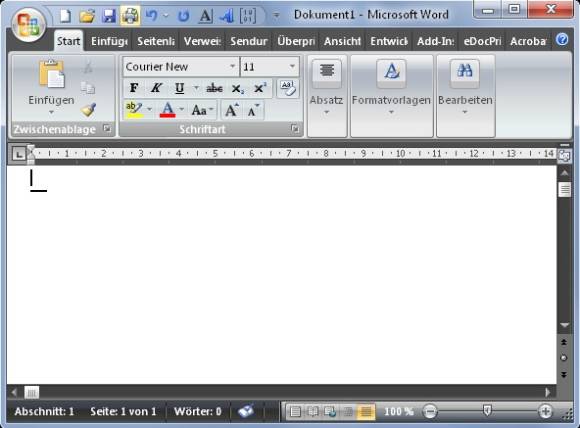Undo the last action
Viewport: 580px width, 428px height.
click(x=151, y=16)
